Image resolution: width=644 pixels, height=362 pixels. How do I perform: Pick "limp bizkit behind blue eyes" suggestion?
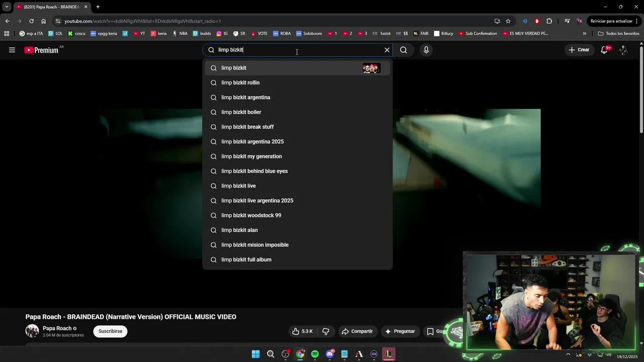click(297, 171)
